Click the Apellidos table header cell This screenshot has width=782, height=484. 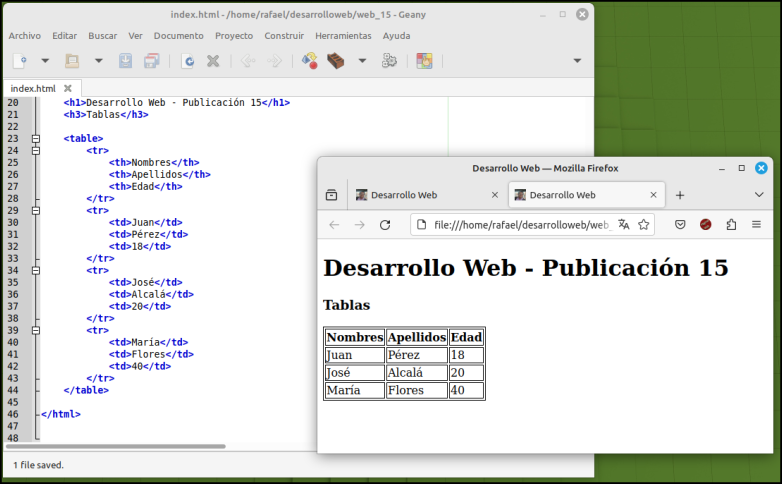(x=416, y=337)
